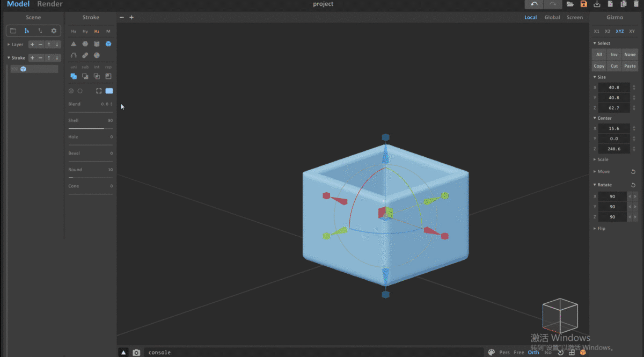Click the open project folder icon

coord(570,4)
